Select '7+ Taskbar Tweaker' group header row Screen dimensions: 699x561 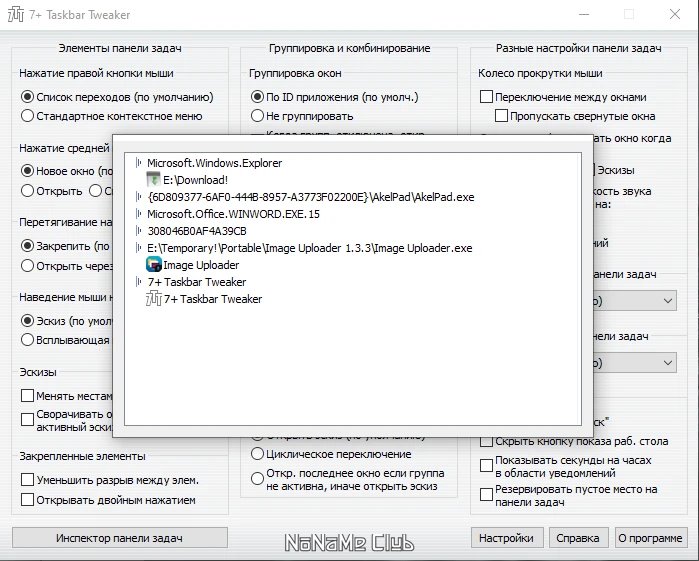(197, 281)
